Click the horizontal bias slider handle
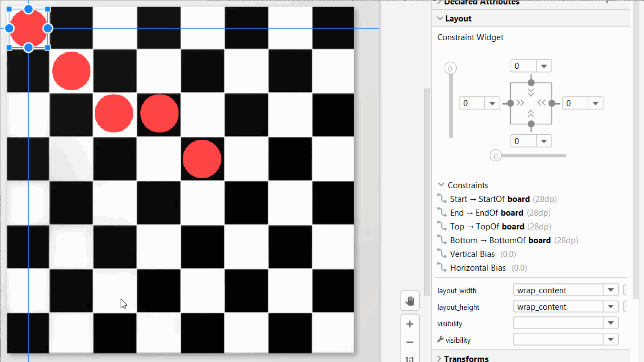This screenshot has width=644, height=362. pyautogui.click(x=496, y=156)
